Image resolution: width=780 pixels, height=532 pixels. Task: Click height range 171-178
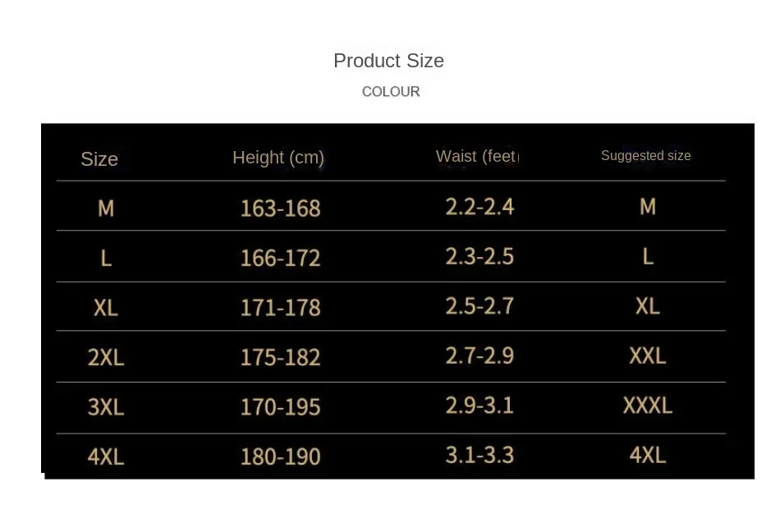click(x=280, y=308)
